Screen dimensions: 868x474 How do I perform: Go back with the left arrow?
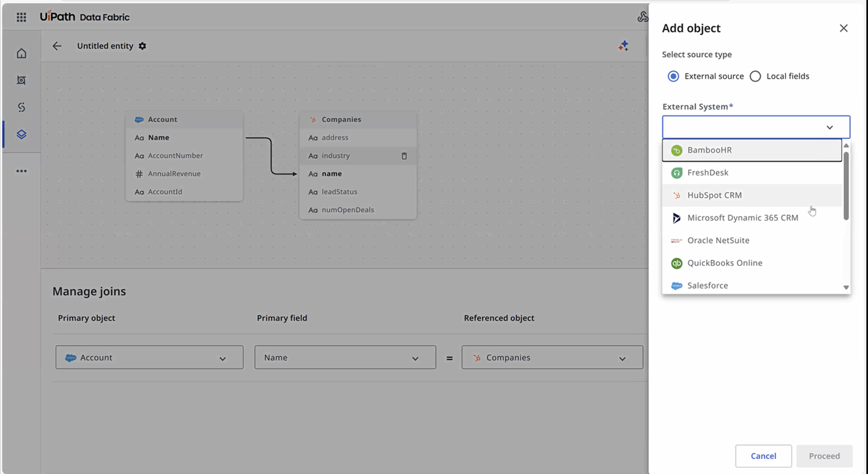(x=57, y=46)
